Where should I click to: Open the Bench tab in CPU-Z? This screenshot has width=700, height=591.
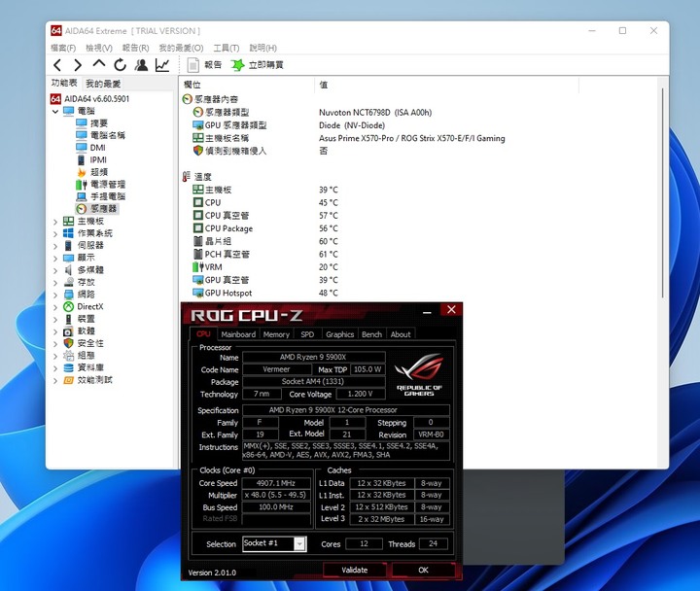point(371,334)
